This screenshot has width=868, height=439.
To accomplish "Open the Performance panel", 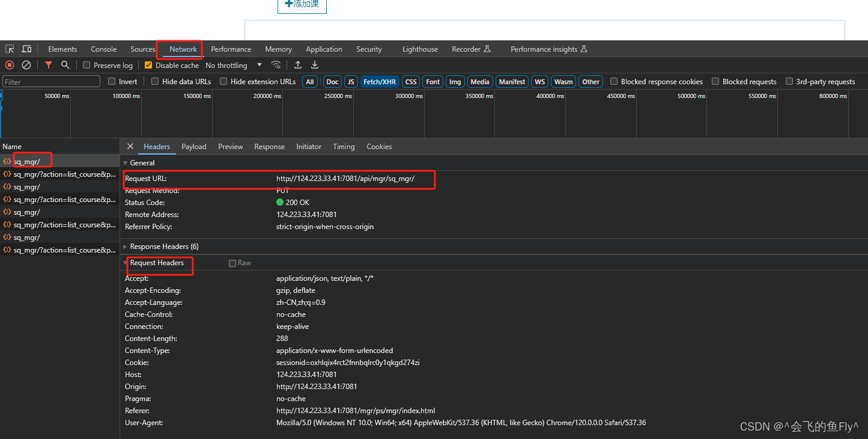I will (x=231, y=49).
